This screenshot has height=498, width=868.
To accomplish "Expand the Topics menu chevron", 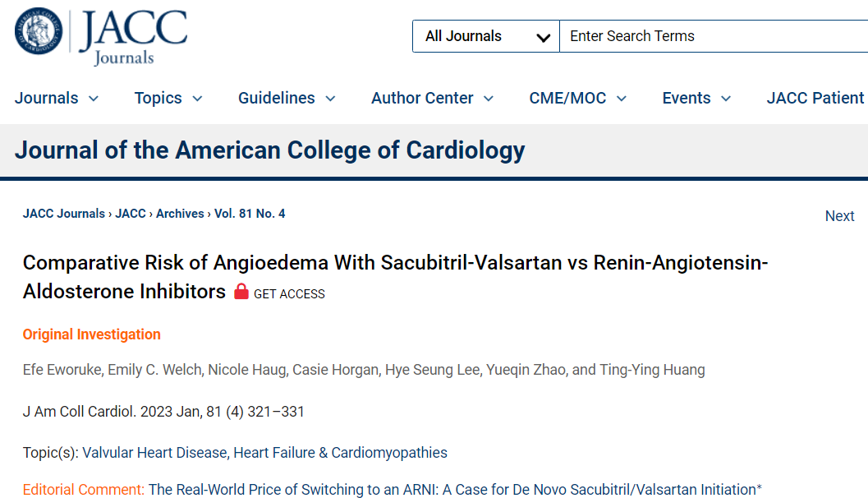I will coord(197,99).
